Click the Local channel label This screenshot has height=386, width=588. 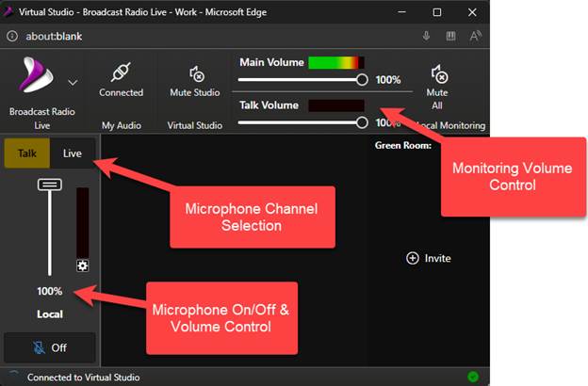[50, 314]
